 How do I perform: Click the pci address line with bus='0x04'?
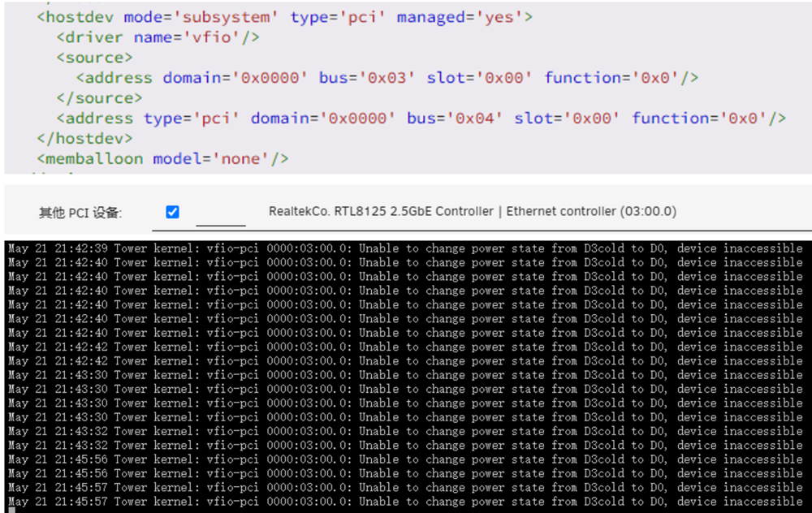point(421,118)
